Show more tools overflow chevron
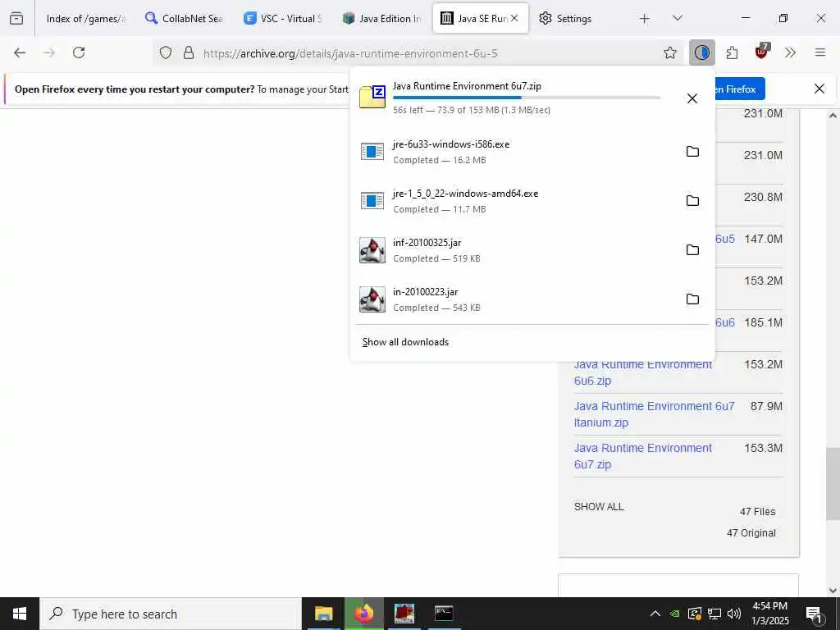Image resolution: width=840 pixels, height=630 pixels. pyautogui.click(x=790, y=52)
